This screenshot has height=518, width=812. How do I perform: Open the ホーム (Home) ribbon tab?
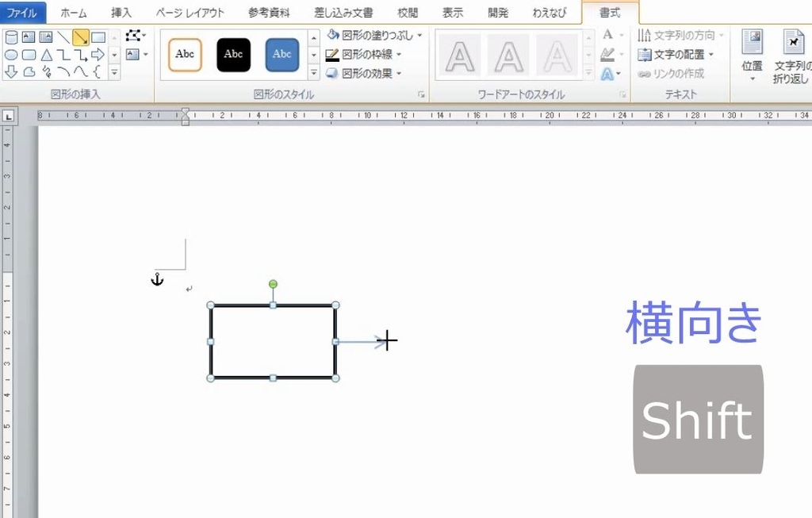point(74,12)
